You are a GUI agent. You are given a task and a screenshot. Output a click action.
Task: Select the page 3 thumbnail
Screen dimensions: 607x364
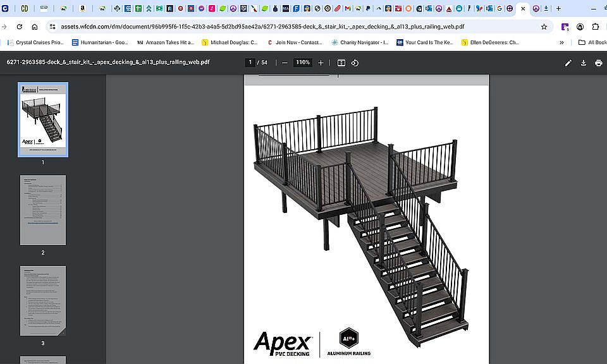coord(43,301)
